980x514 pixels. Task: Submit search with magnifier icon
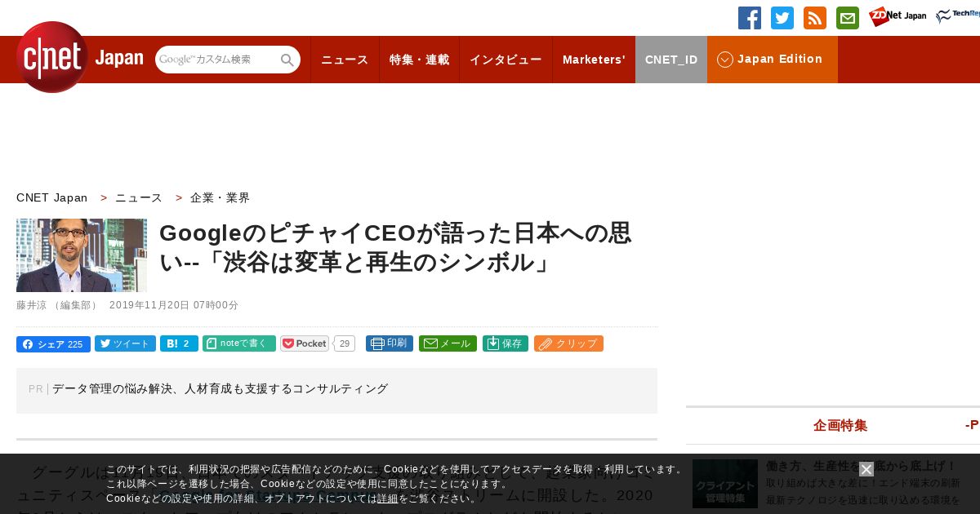click(x=287, y=60)
